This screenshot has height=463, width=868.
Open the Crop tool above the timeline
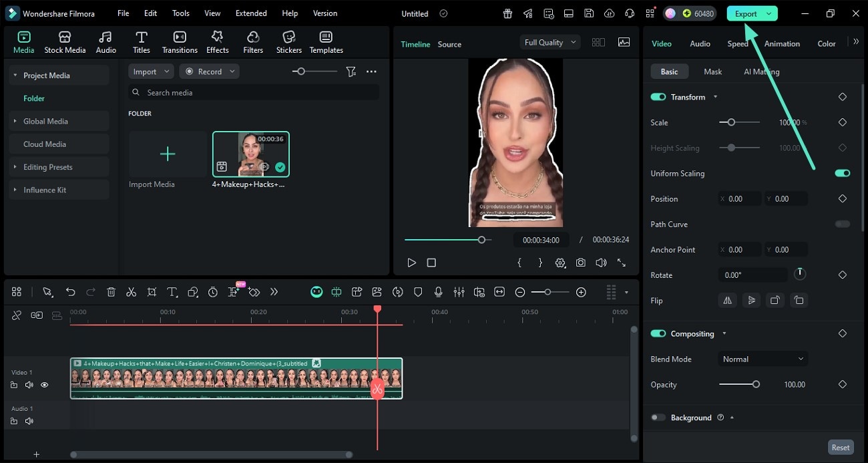152,292
